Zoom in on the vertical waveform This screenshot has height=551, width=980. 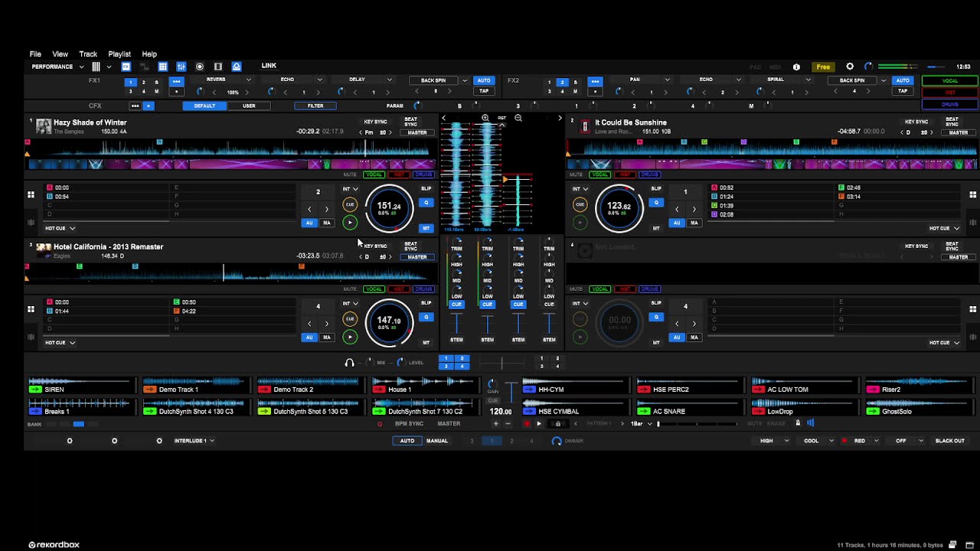point(485,118)
